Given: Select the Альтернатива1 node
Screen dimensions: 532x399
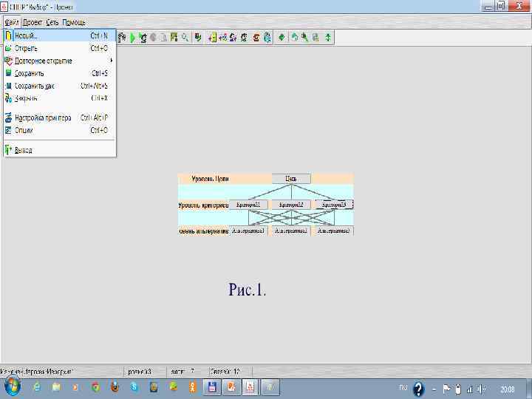Looking at the screenshot, I should point(248,231).
